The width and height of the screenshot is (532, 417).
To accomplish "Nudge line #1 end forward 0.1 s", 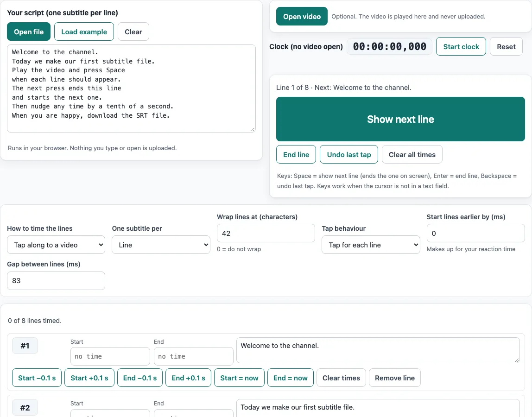I will pyautogui.click(x=188, y=378).
